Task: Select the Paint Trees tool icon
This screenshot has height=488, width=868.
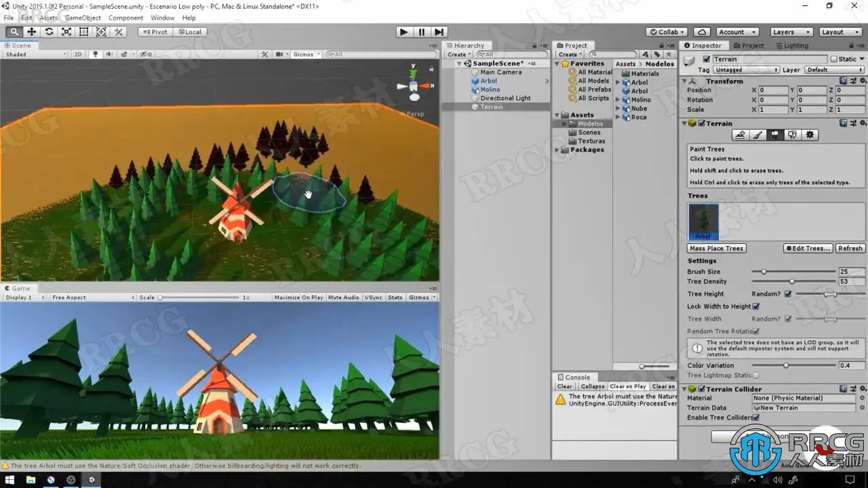Action: (x=775, y=135)
